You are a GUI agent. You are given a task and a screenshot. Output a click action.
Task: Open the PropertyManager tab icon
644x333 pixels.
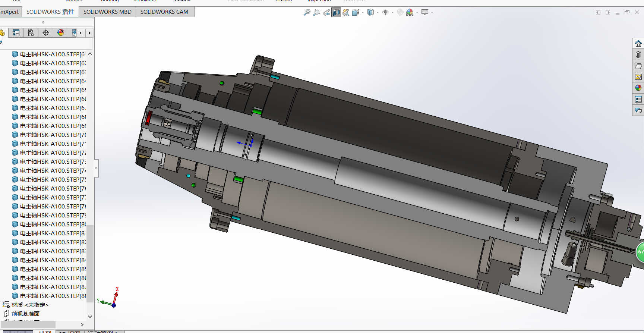(16, 33)
